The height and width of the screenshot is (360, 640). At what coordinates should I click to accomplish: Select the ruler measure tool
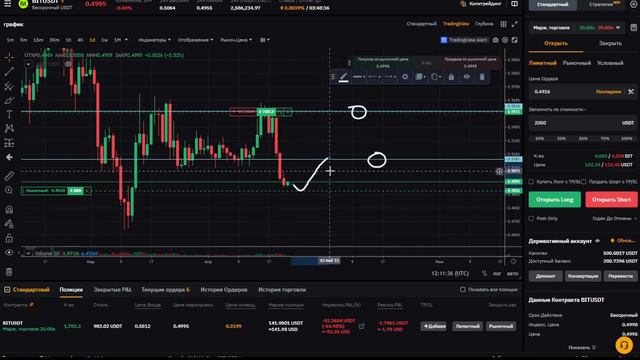click(x=9, y=176)
